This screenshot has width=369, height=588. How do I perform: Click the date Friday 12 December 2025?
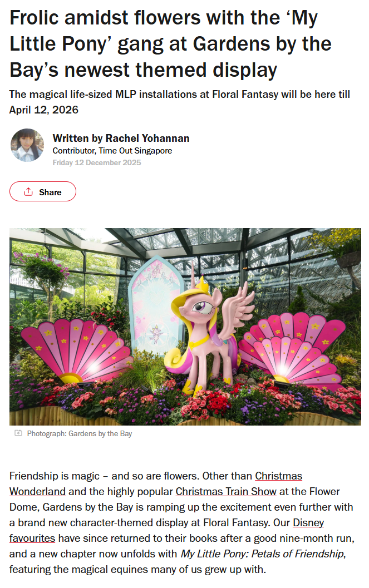tap(97, 162)
